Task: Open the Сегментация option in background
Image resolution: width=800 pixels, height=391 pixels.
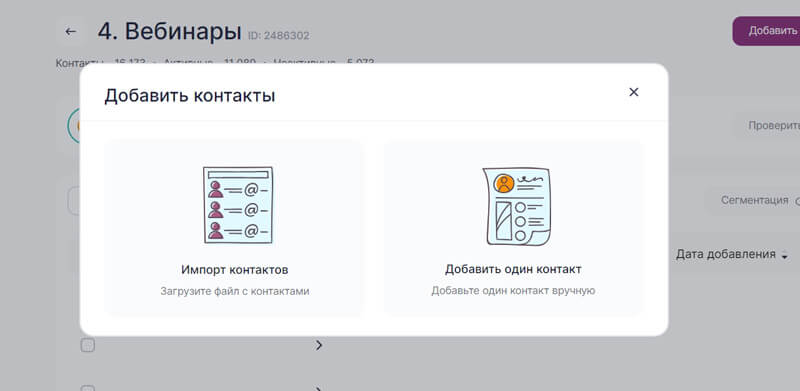Action: (x=754, y=201)
